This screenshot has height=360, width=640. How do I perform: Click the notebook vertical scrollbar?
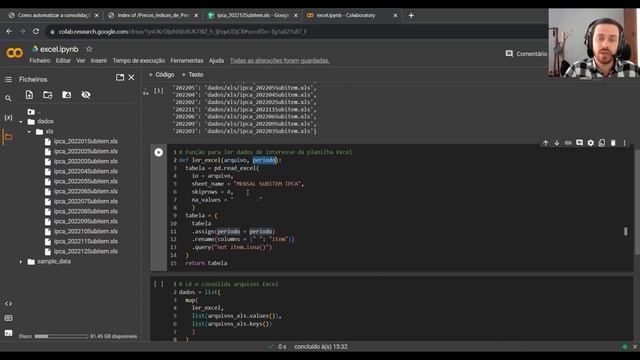pos(637,202)
